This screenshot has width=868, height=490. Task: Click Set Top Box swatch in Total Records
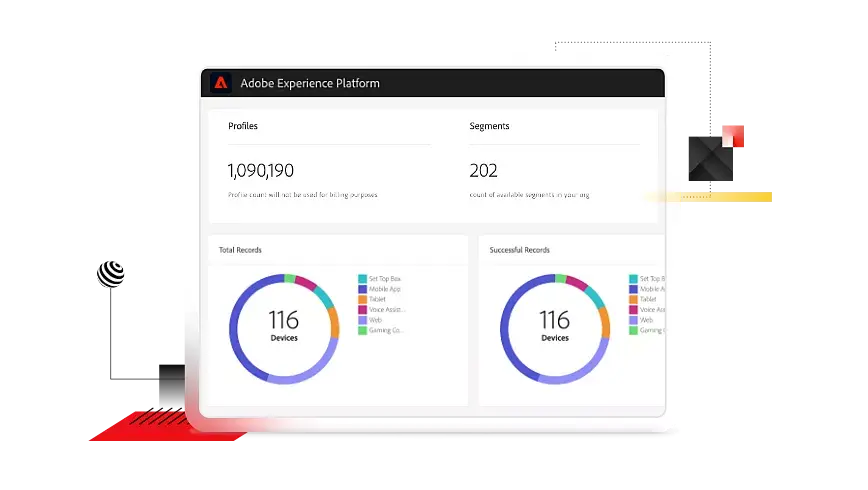(x=362, y=279)
